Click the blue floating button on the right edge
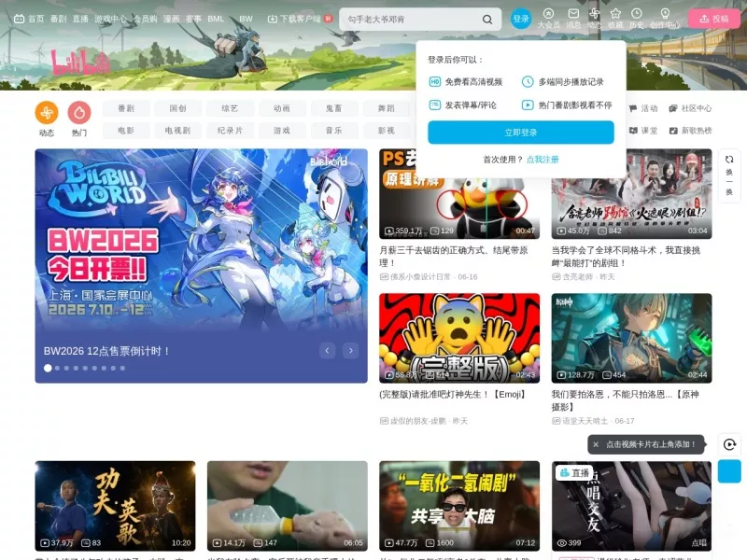Screen dimensions: 747x560 [x=729, y=471]
